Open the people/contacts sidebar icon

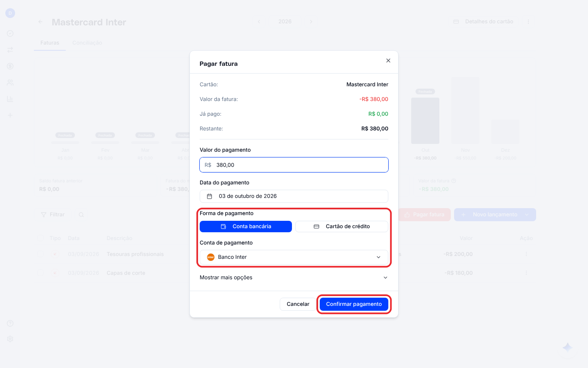(10, 83)
